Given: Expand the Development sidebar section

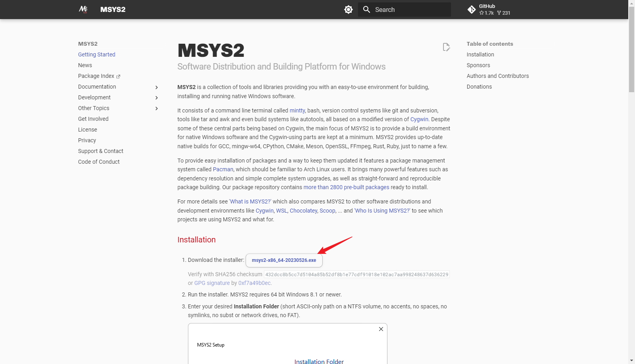Looking at the screenshot, I should tap(157, 98).
